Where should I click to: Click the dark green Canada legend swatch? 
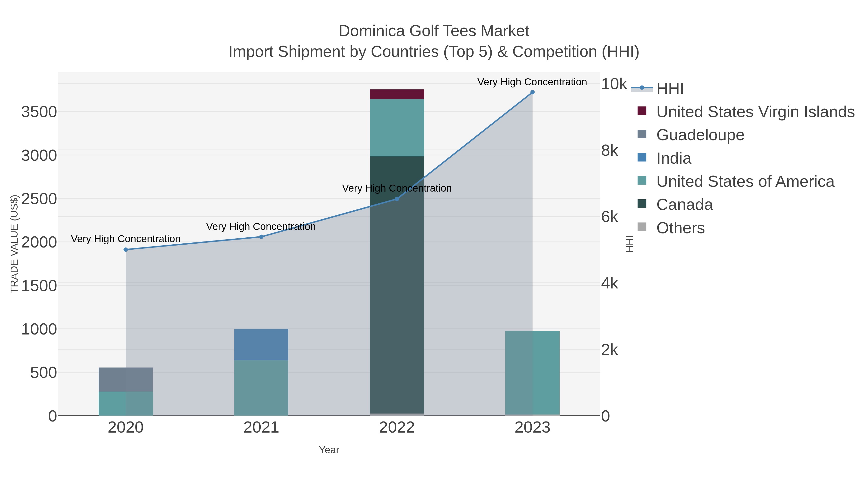(x=642, y=204)
